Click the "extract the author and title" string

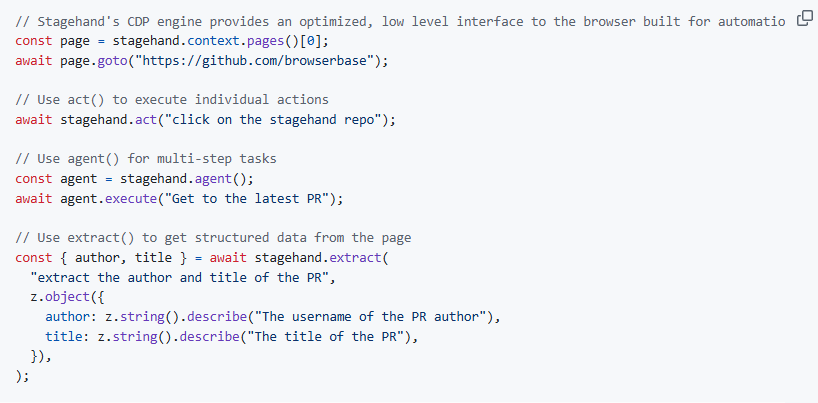point(179,278)
